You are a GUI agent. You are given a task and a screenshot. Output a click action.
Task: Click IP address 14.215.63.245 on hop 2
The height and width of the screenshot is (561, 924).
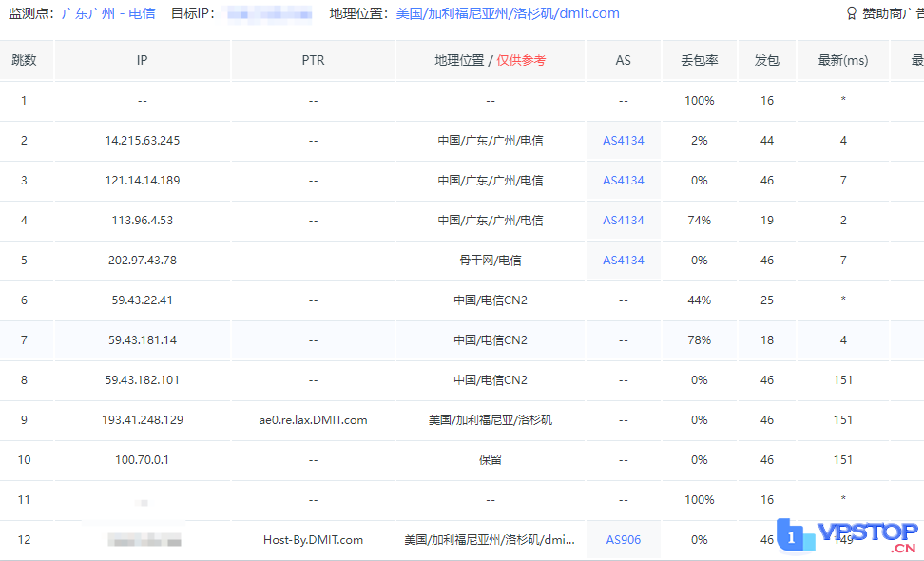(x=142, y=140)
